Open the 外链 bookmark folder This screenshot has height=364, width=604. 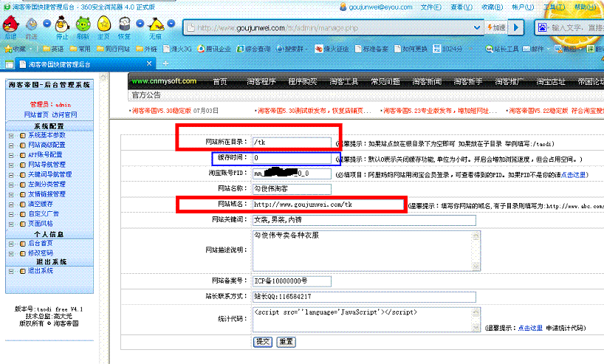(x=146, y=49)
